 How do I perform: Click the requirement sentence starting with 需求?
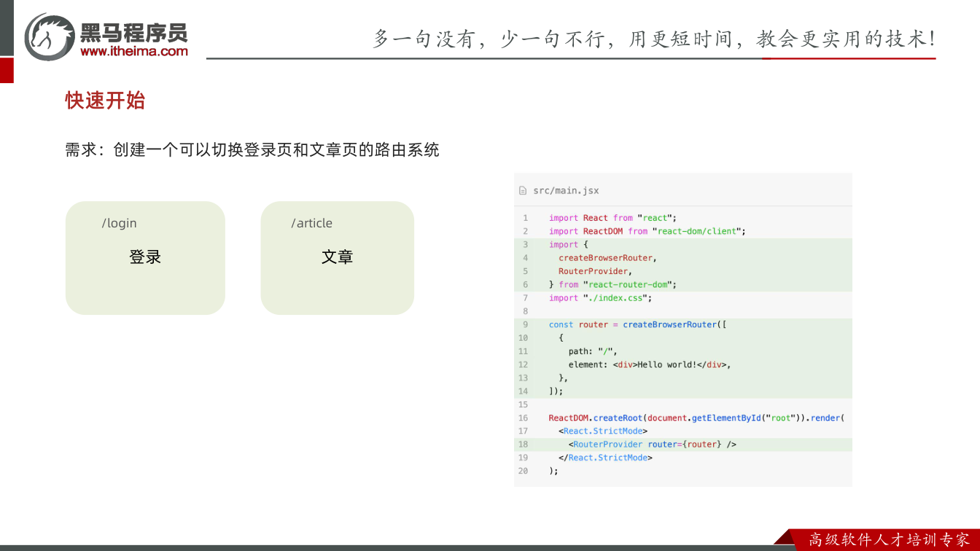[252, 150]
